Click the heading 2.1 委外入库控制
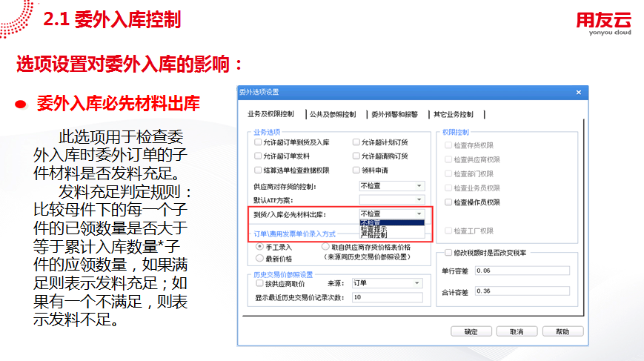Image resolution: width=644 pixels, height=361 pixels. pyautogui.click(x=112, y=19)
